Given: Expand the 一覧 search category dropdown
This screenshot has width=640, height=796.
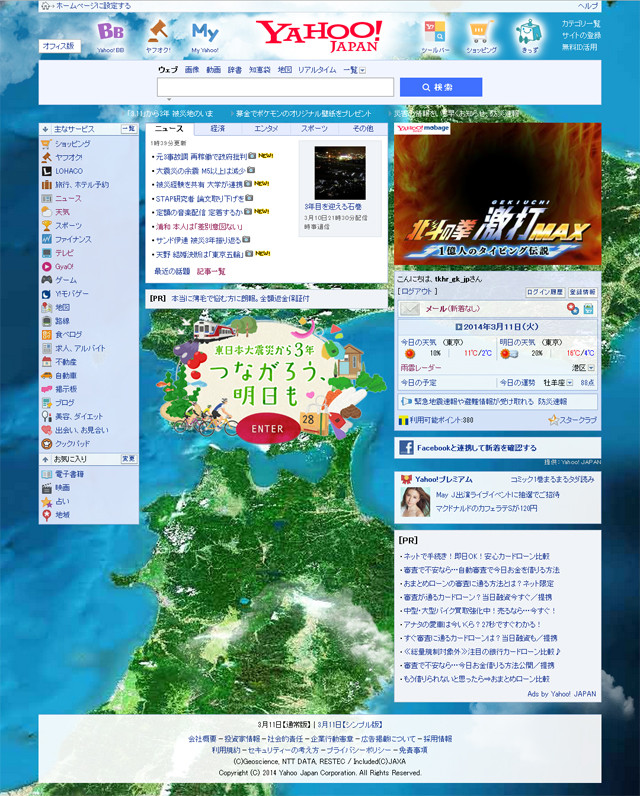Looking at the screenshot, I should [362, 71].
